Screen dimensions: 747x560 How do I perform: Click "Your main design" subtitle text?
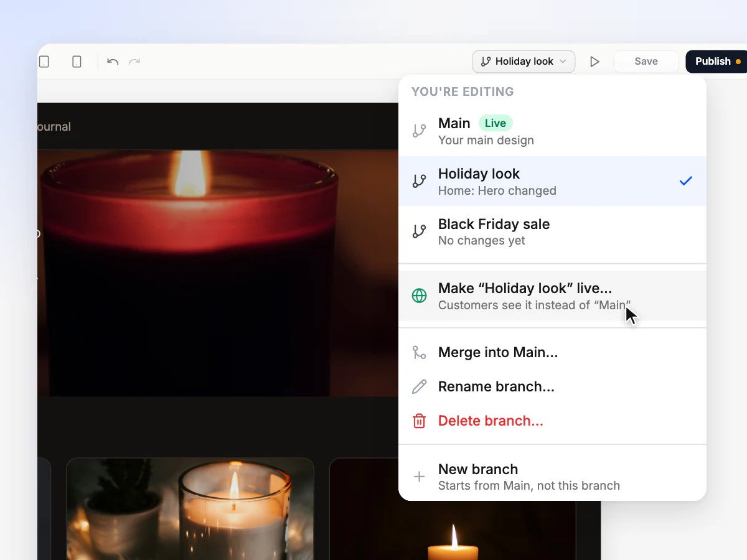(486, 140)
